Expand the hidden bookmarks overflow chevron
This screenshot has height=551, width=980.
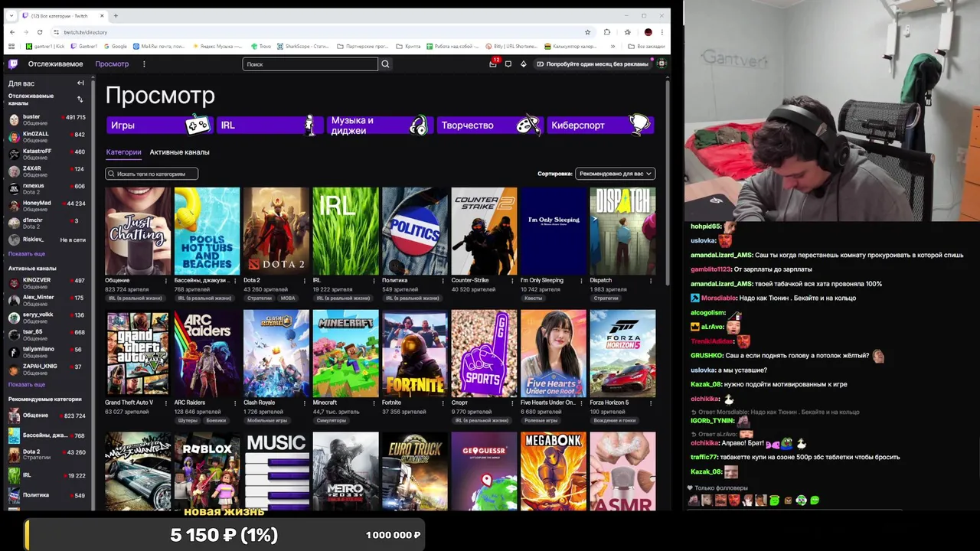click(612, 47)
